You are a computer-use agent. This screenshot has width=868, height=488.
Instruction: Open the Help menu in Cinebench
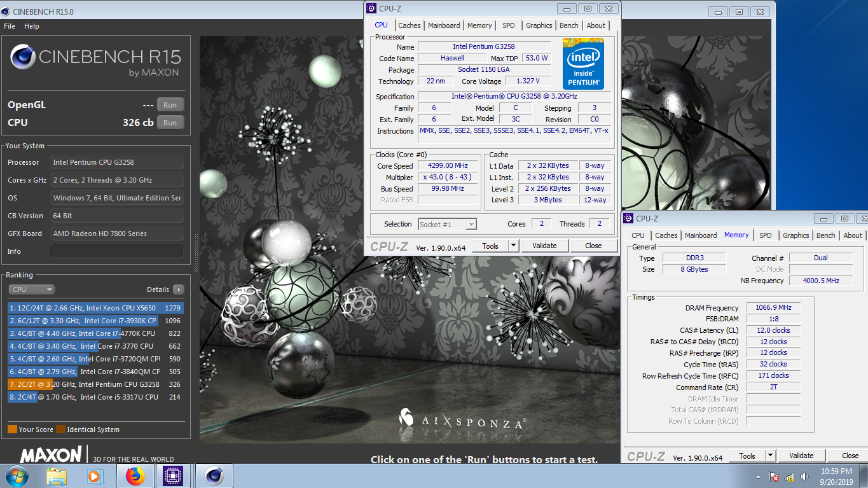(32, 26)
